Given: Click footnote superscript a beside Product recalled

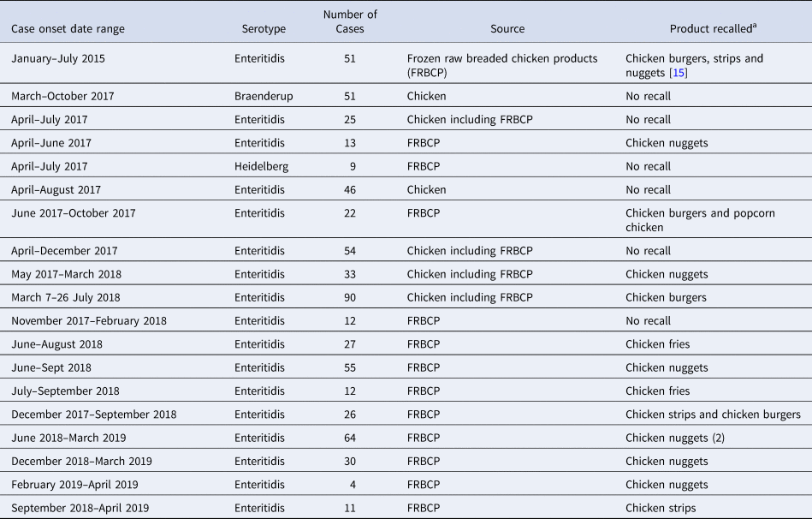Looking at the screenshot, I should click(756, 25).
